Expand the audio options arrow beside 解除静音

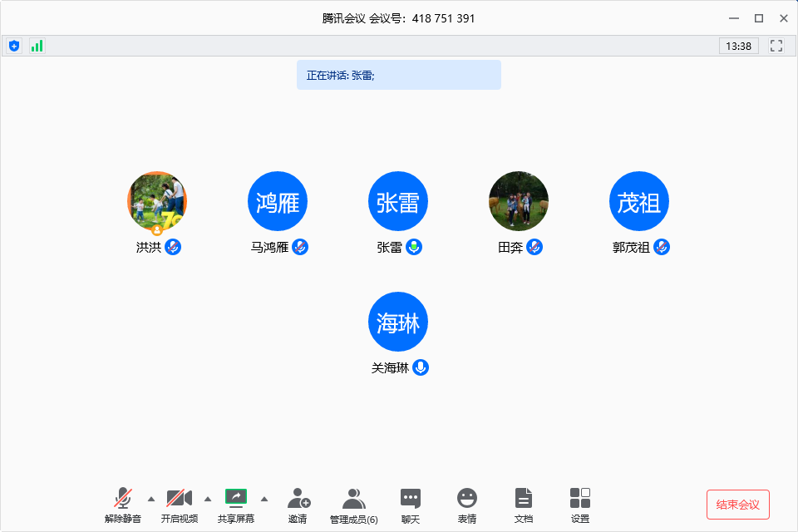[150, 499]
